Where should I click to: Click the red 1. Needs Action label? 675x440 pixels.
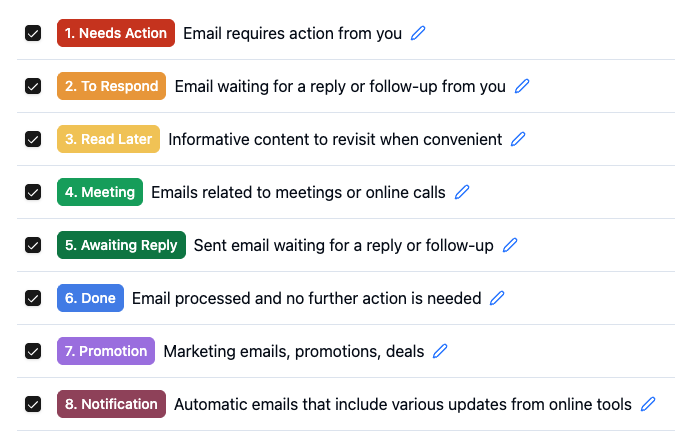(x=116, y=33)
